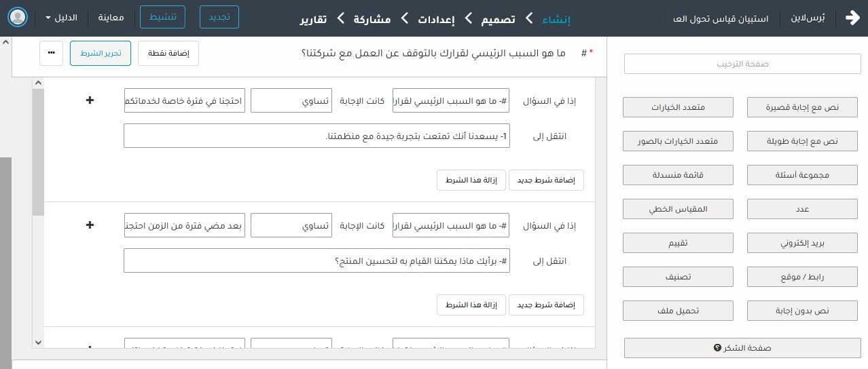Add المقياس الخطي linear scale question
The height and width of the screenshot is (369, 868).
tap(678, 209)
